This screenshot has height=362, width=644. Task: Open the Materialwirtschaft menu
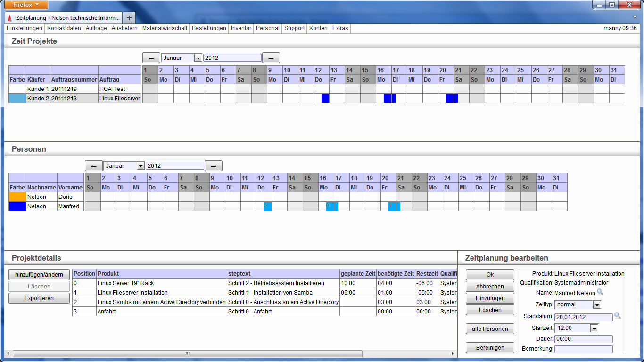point(165,28)
